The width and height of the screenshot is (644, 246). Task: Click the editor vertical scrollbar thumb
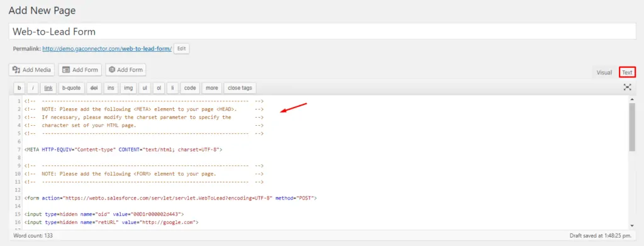pos(631,127)
